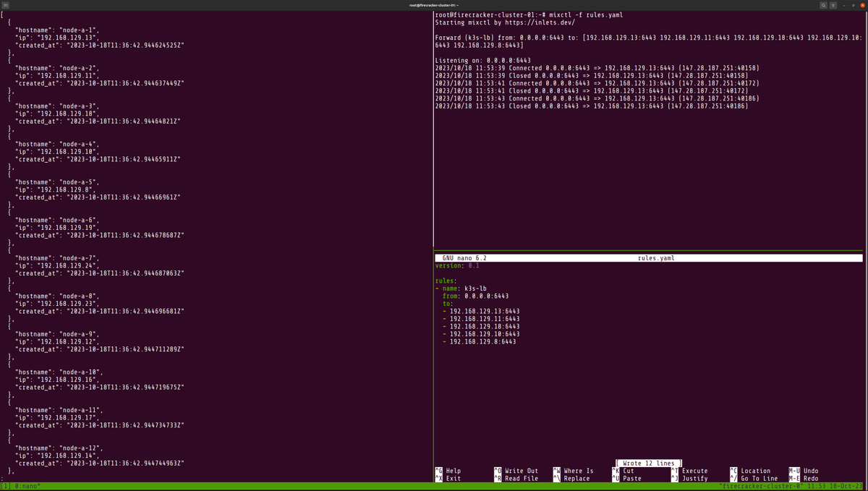Click the Write Out shortcut in nano
This screenshot has height=491, width=868.
[x=516, y=471]
